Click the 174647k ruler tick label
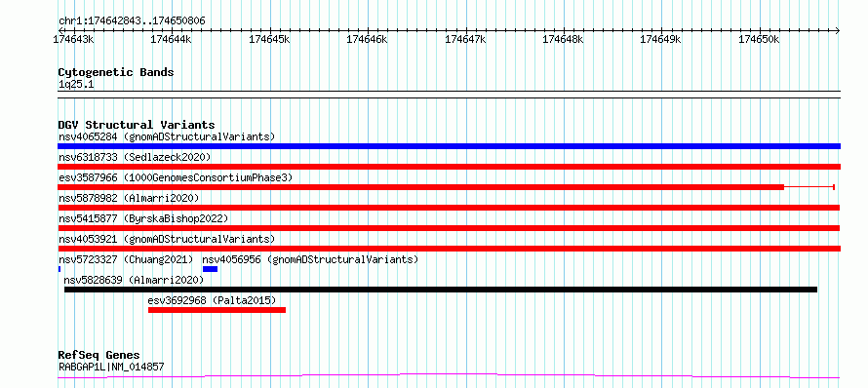 [465, 40]
